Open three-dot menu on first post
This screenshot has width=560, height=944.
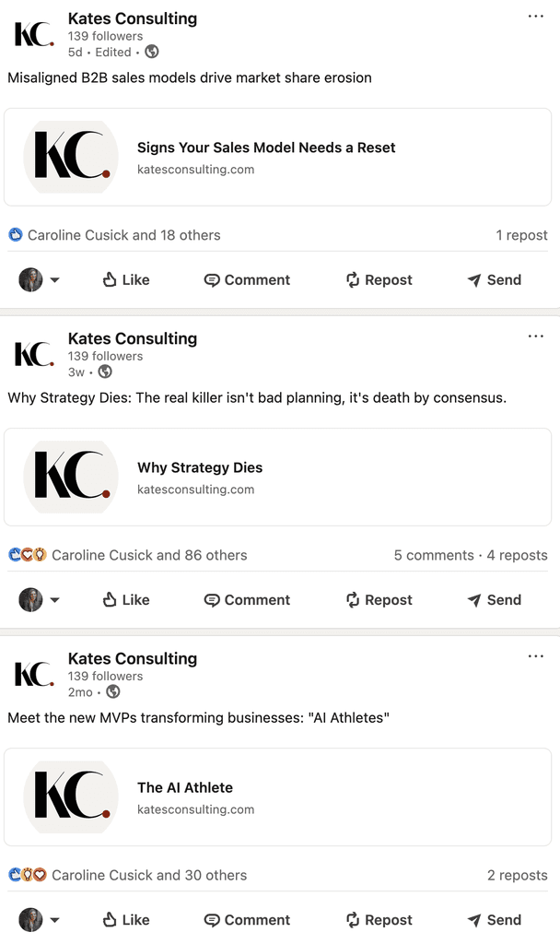535,17
